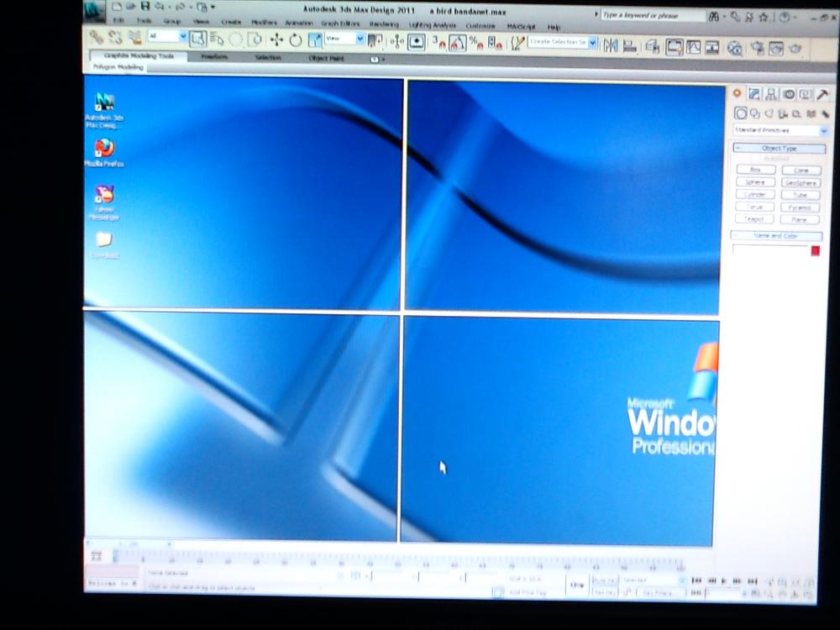Toggle the Spinner Snap button
The height and width of the screenshot is (630, 840).
pos(495,42)
